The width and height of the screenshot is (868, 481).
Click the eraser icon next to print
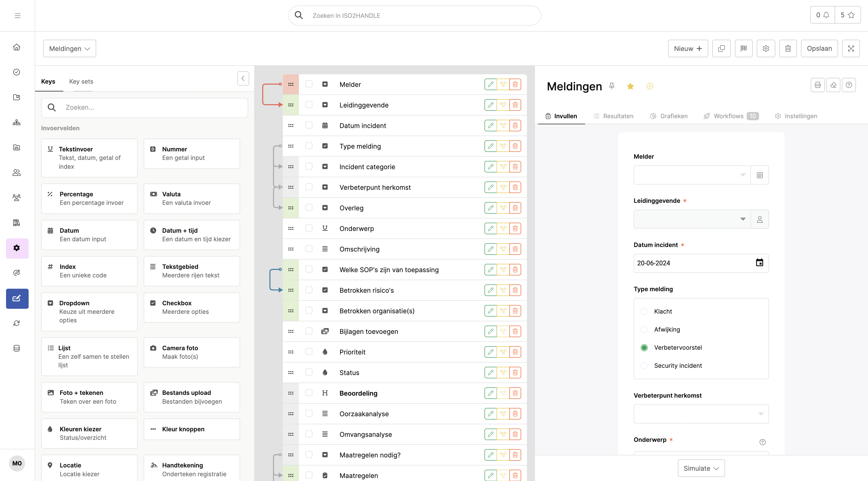833,85
